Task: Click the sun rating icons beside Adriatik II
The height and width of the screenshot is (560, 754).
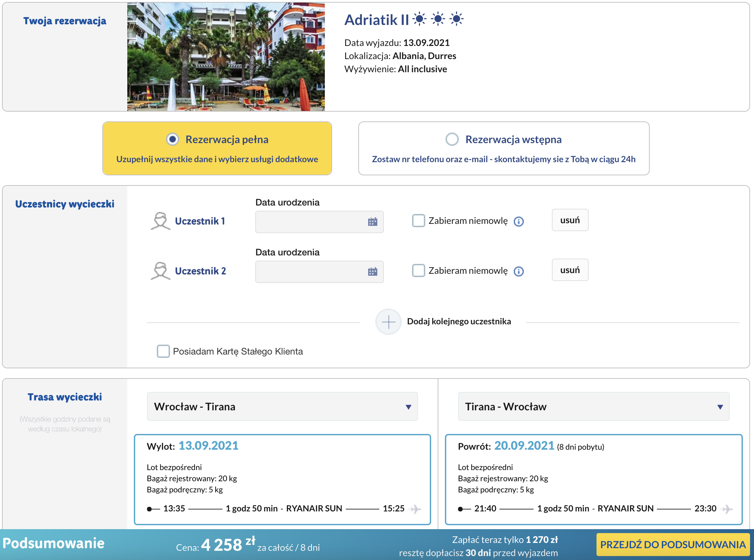Action: point(438,19)
